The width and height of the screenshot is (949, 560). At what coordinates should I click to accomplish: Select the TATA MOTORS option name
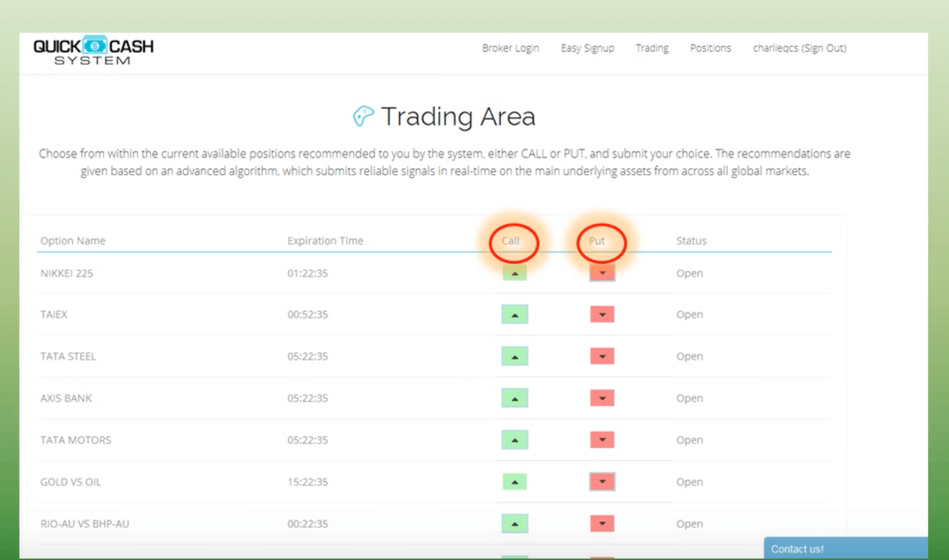75,441
